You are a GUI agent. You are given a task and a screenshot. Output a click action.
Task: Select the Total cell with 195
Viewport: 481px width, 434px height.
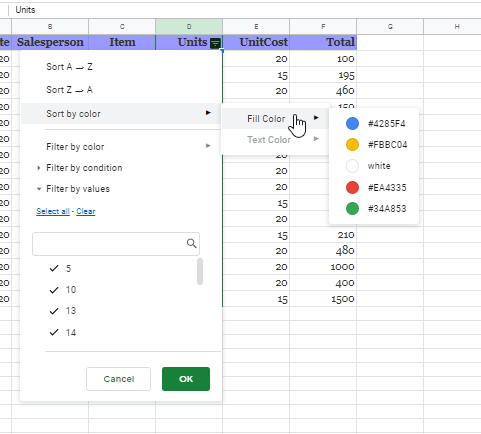[323, 75]
